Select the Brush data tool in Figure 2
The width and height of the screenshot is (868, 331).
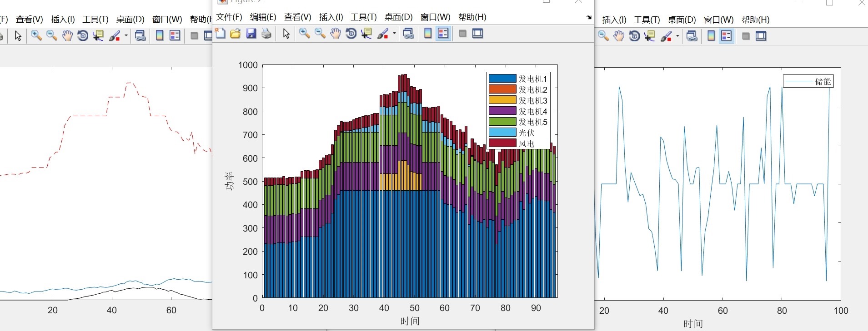[x=383, y=34]
